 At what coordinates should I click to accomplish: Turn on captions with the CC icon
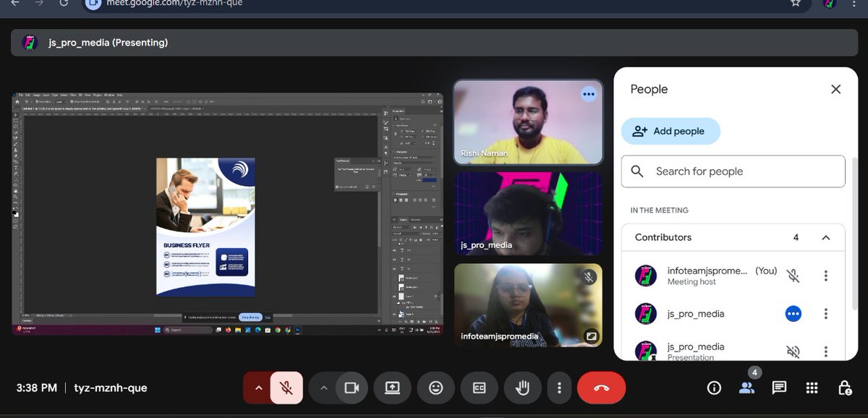[x=479, y=388]
